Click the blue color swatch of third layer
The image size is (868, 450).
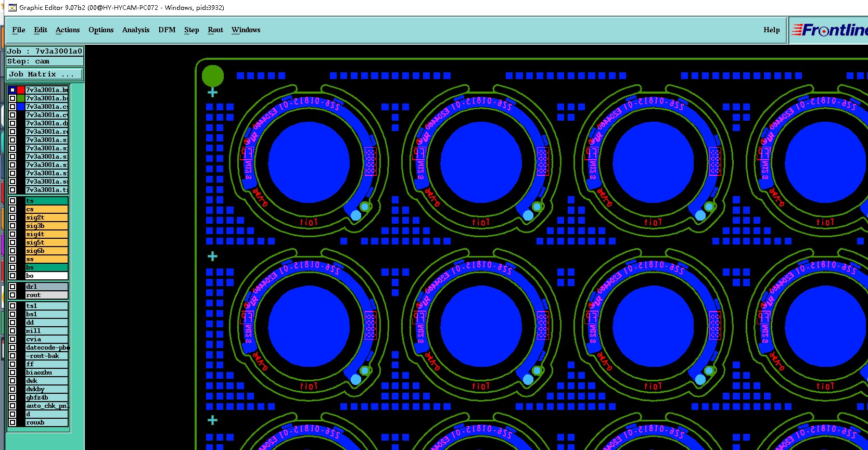pyautogui.click(x=21, y=107)
